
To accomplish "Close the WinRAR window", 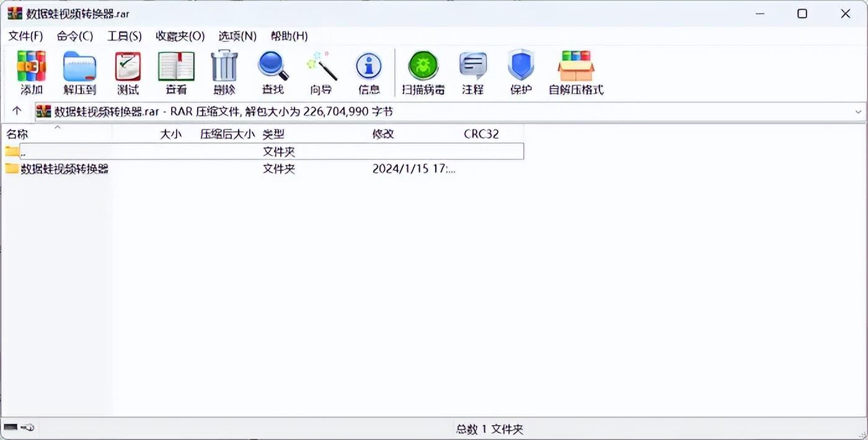I will 846,14.
